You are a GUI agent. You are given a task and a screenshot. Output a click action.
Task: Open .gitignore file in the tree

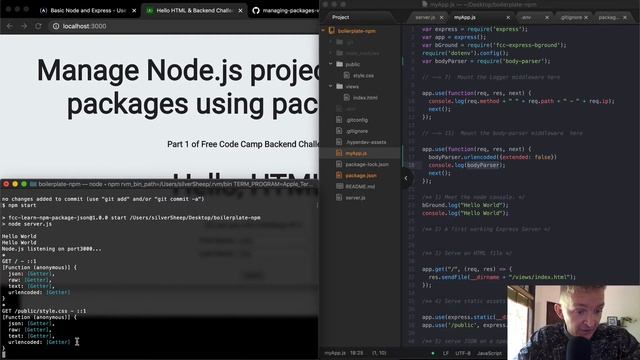tap(357, 131)
